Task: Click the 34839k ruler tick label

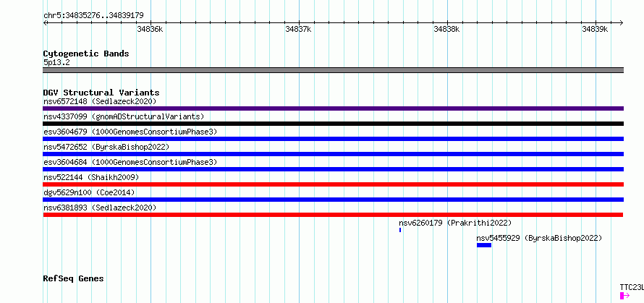Action: tap(595, 29)
